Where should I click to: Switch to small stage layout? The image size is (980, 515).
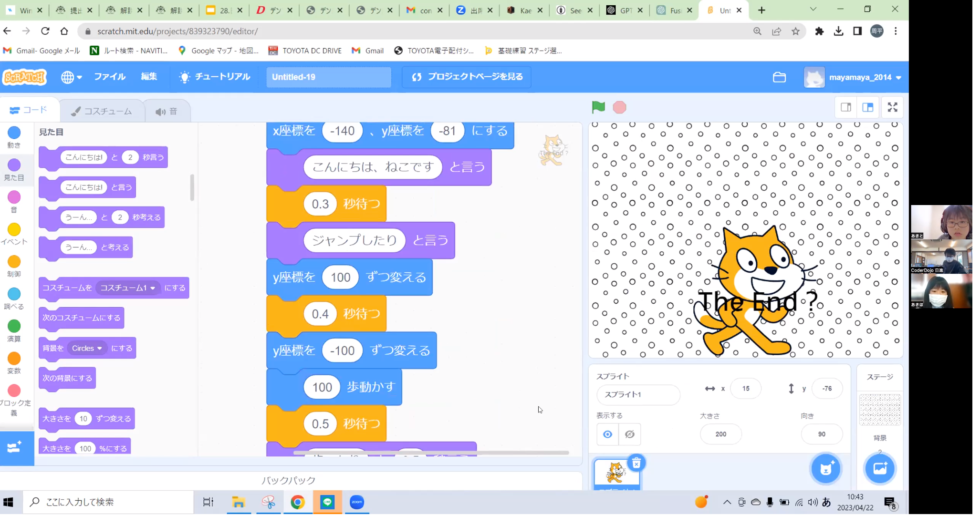tap(846, 107)
